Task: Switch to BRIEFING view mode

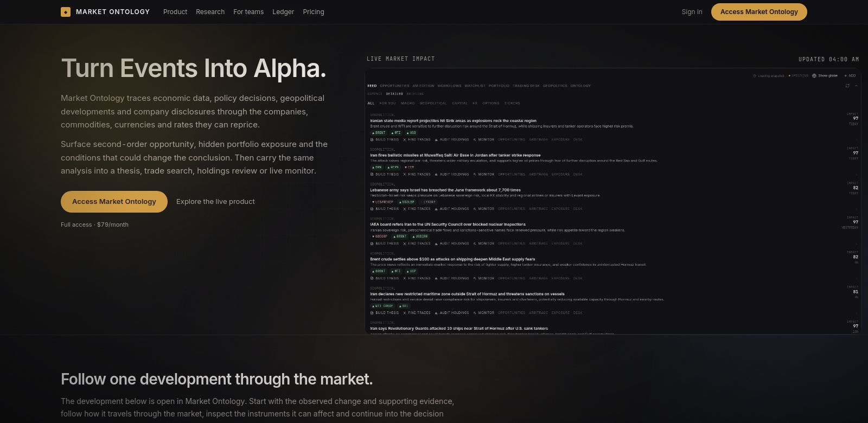Action: click(415, 94)
